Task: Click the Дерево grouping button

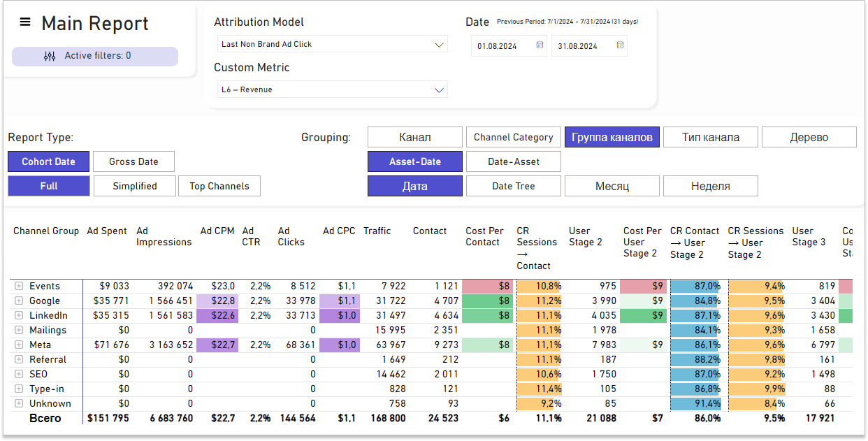Action: (809, 137)
